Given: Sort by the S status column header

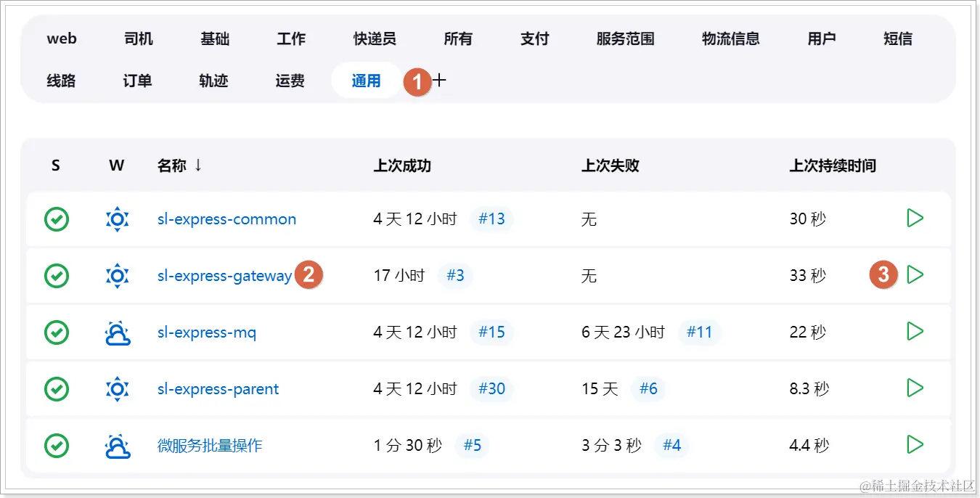Looking at the screenshot, I should click(56, 166).
